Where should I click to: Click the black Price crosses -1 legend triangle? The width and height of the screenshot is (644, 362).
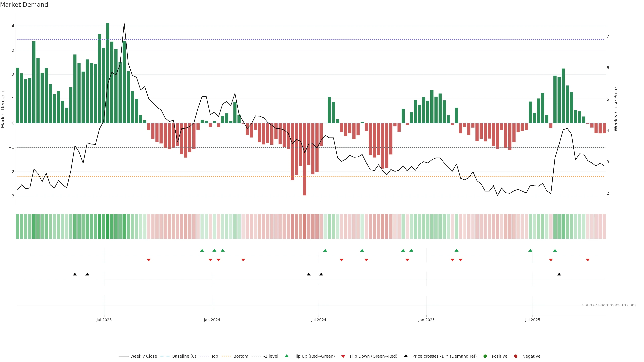tap(406, 356)
